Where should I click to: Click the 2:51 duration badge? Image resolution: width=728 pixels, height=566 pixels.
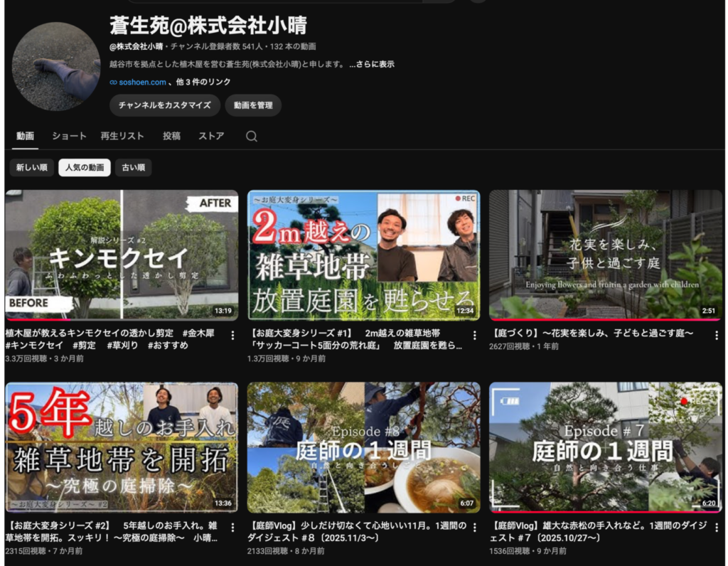(709, 311)
